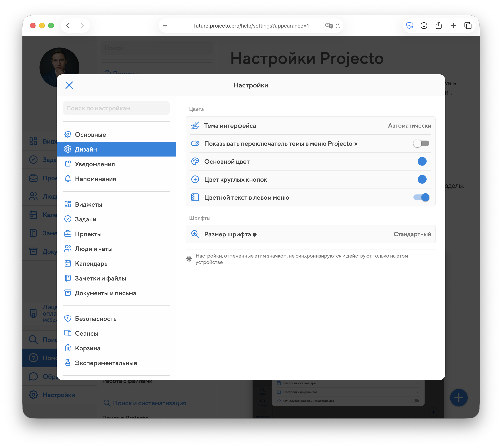Toggle Показывать переключатель темы switch
Viewport: 502px width, 448px height.
point(421,144)
